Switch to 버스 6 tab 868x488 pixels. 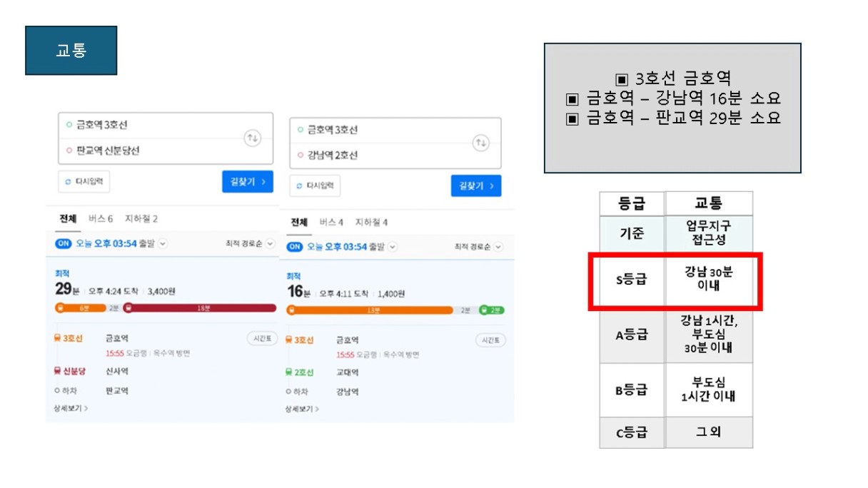[101, 218]
